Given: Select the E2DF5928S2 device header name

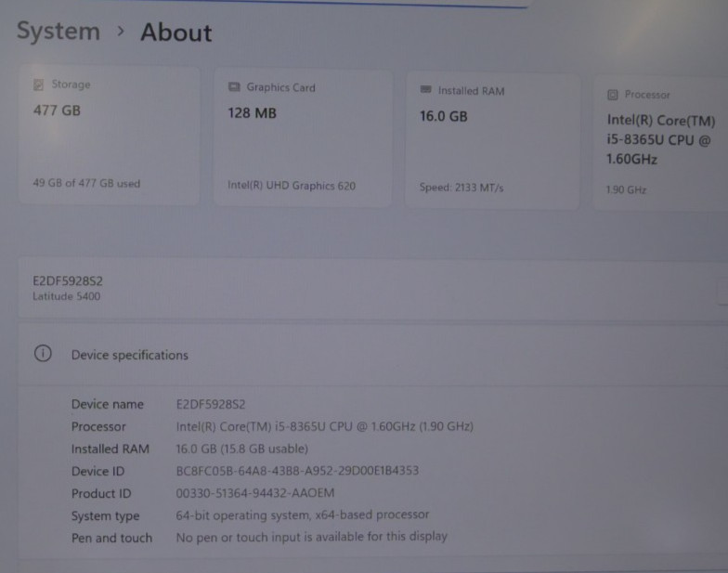Looking at the screenshot, I should click(x=68, y=280).
